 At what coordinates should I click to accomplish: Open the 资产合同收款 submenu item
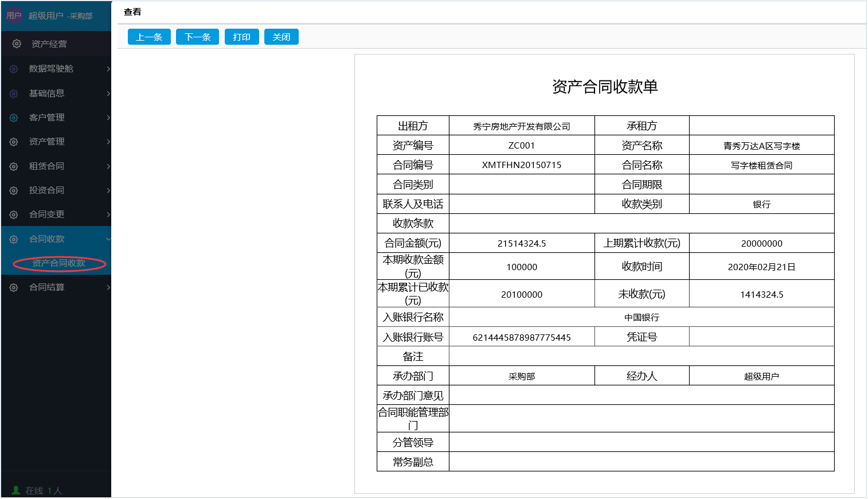click(59, 263)
